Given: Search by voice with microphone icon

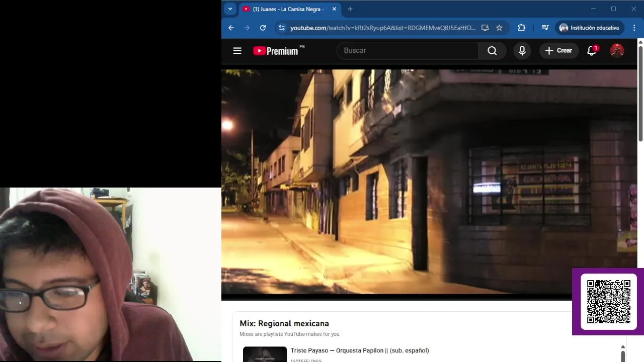Looking at the screenshot, I should tap(522, 50).
